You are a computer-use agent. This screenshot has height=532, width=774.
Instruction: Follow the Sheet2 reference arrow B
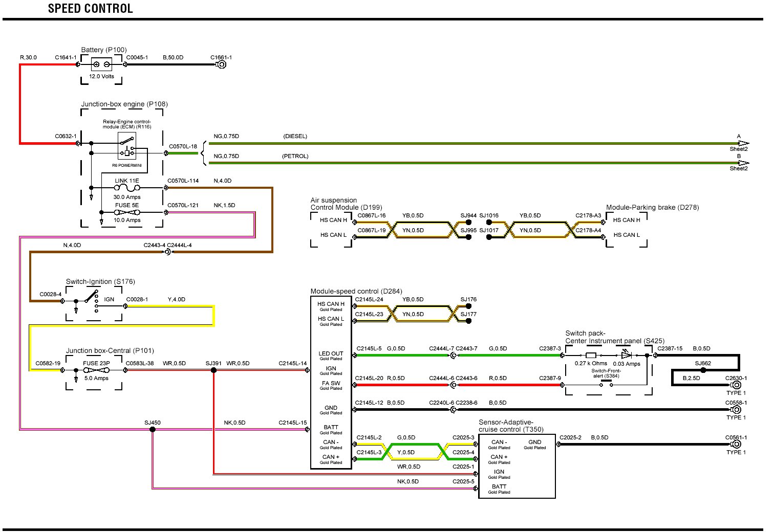coord(742,163)
